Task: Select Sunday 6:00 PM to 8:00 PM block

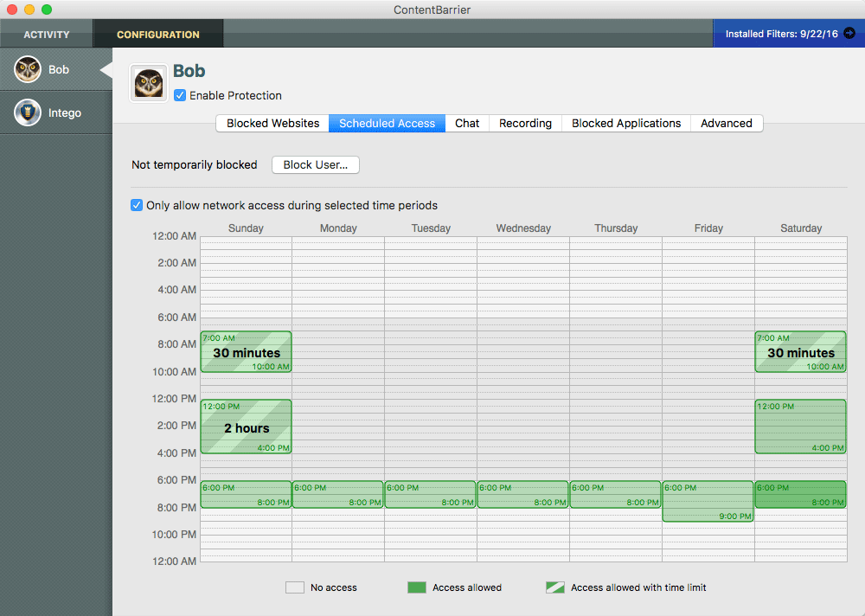Action: 246,495
